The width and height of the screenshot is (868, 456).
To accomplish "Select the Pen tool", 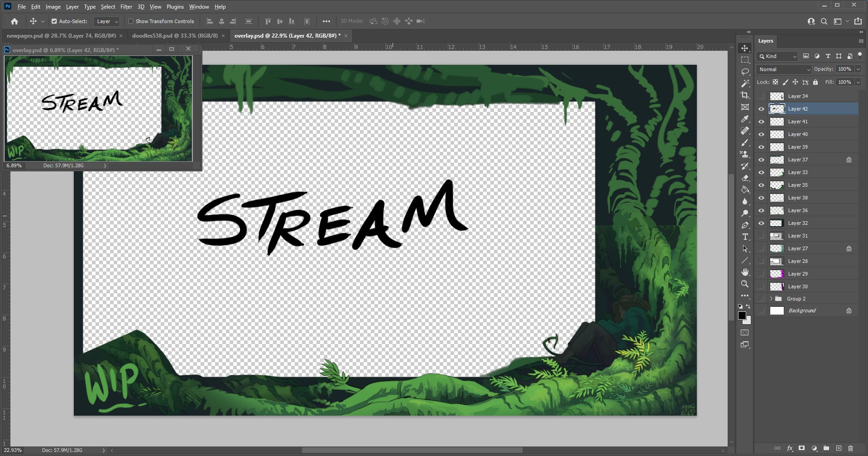I will [x=745, y=225].
